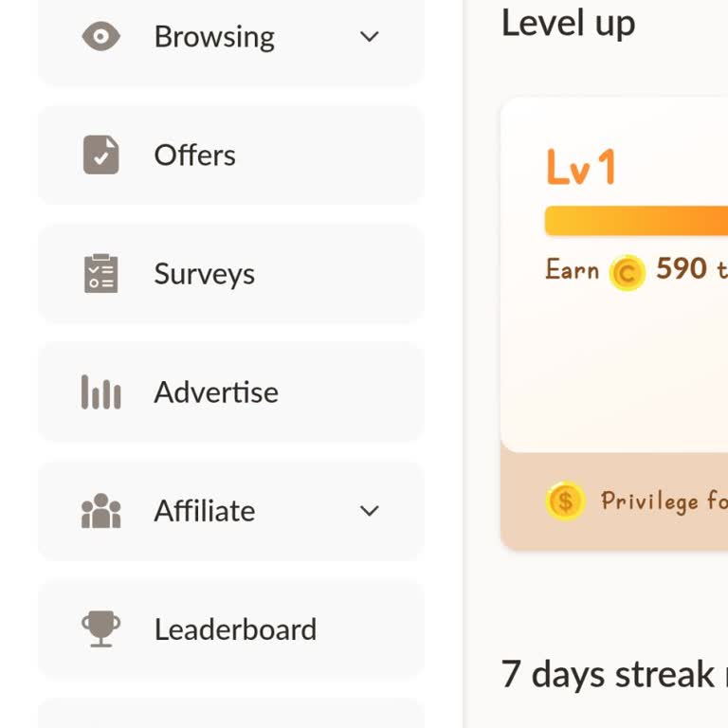Expand the Browsing menu chevron
The width and height of the screenshot is (728, 728).
point(370,37)
